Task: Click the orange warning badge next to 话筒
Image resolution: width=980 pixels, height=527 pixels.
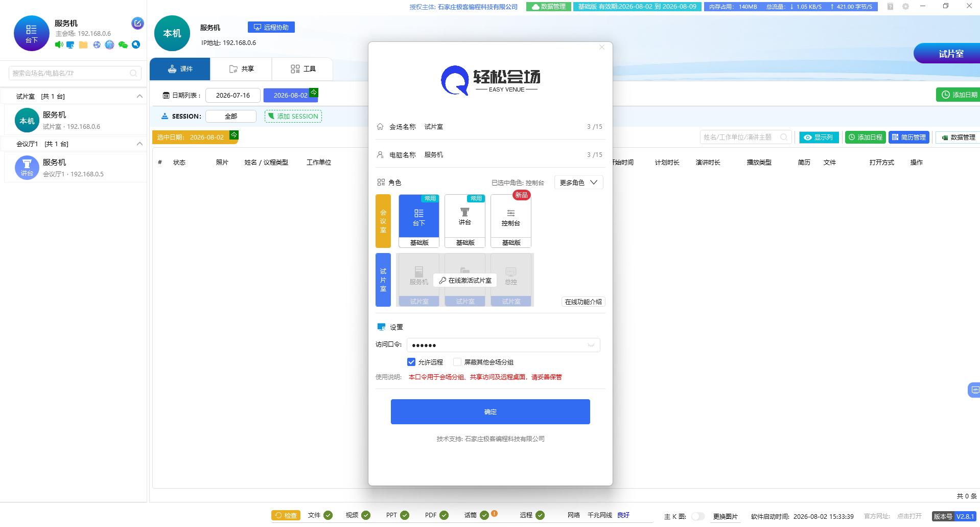Action: point(494,513)
